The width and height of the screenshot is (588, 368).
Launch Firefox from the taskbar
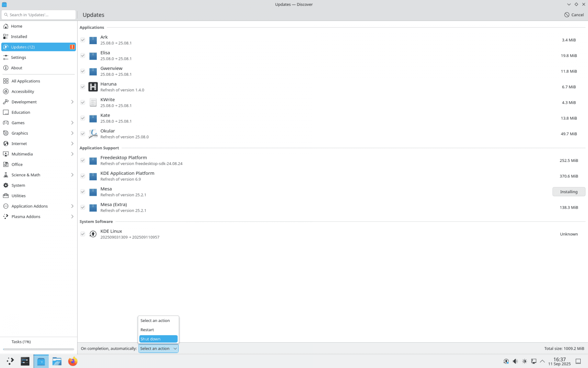coord(73,361)
